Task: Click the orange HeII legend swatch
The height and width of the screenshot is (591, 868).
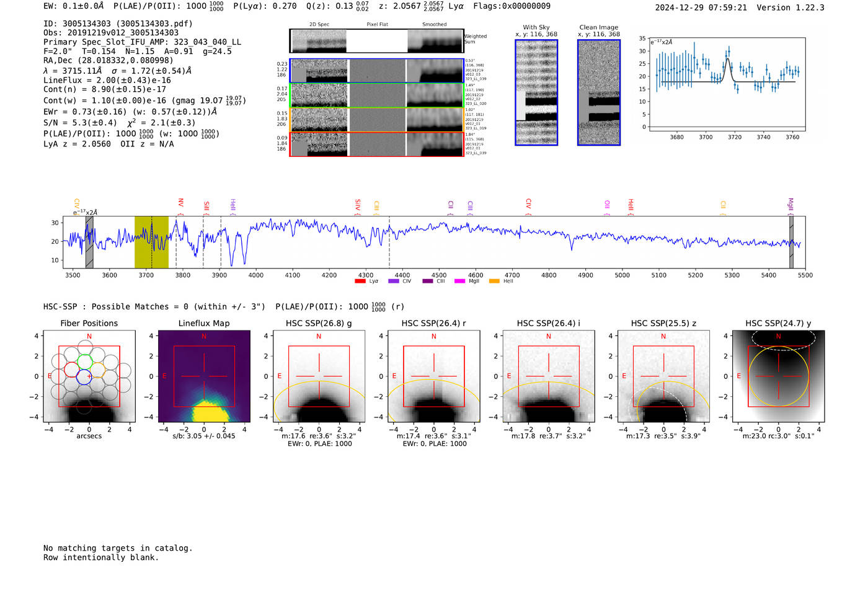Action: (494, 282)
